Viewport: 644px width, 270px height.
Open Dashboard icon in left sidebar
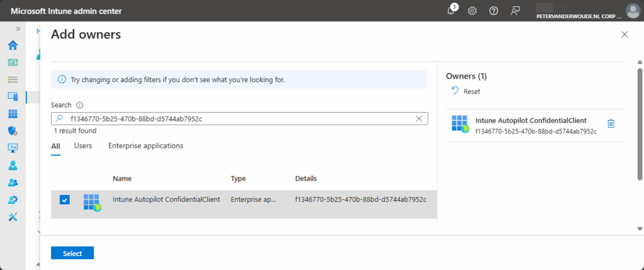click(13, 62)
